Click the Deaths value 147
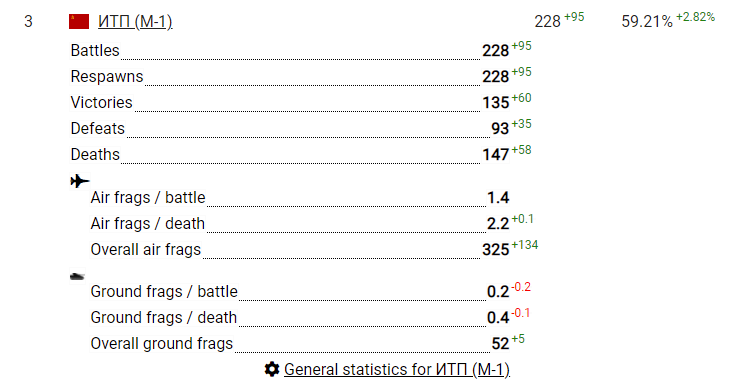The width and height of the screenshot is (734, 389). (495, 154)
